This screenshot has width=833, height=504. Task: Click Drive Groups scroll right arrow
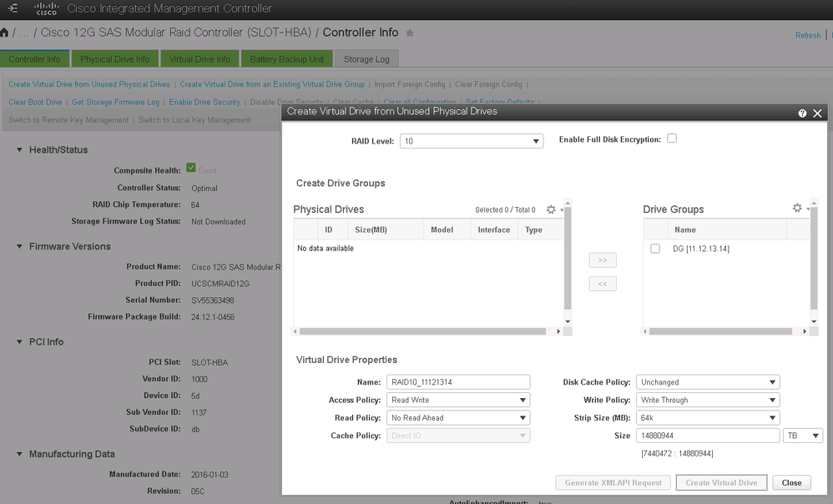(x=805, y=331)
